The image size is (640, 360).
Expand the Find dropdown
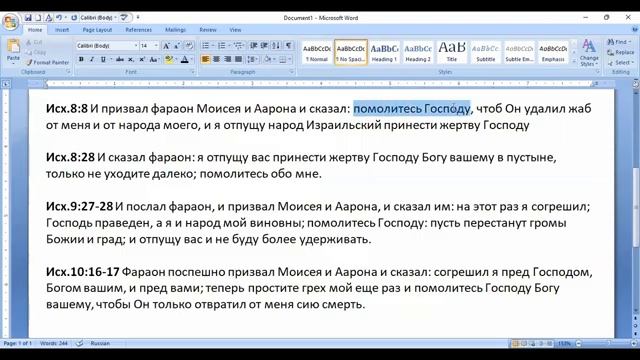[x=630, y=42]
